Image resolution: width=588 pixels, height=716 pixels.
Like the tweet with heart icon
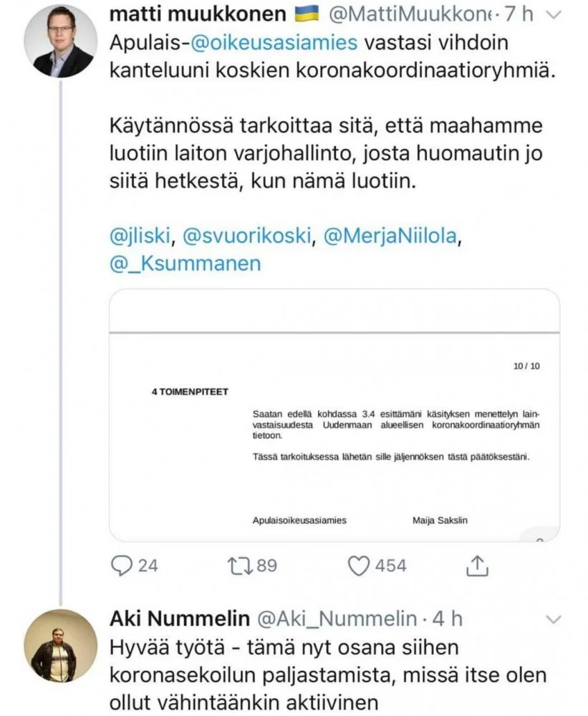[x=357, y=566]
